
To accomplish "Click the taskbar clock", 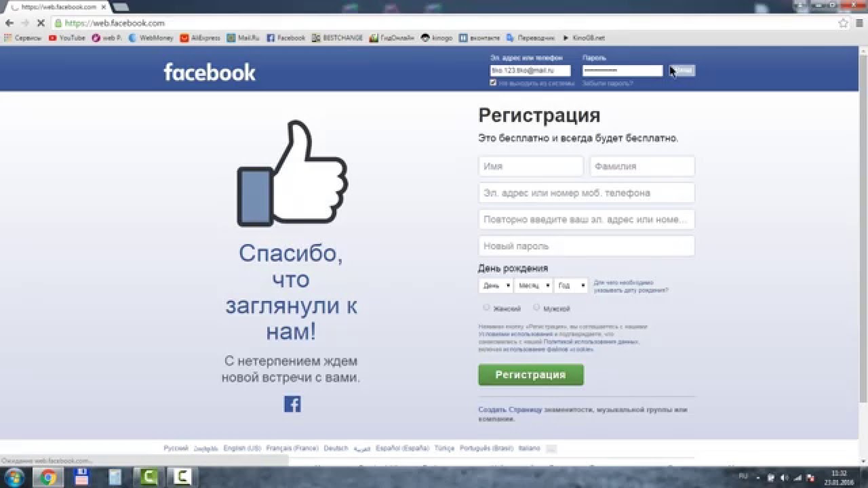I will [840, 477].
